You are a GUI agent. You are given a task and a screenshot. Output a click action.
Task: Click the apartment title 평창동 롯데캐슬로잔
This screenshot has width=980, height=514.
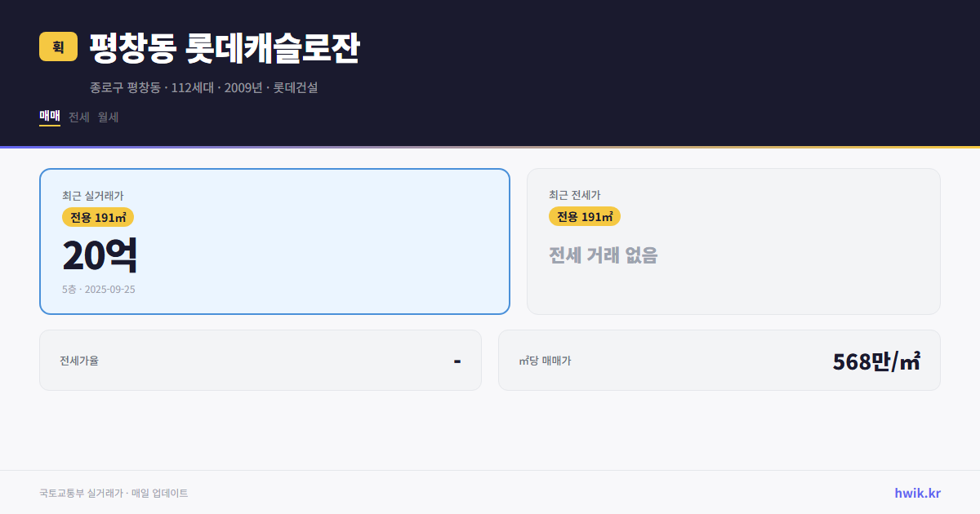pyautogui.click(x=225, y=47)
